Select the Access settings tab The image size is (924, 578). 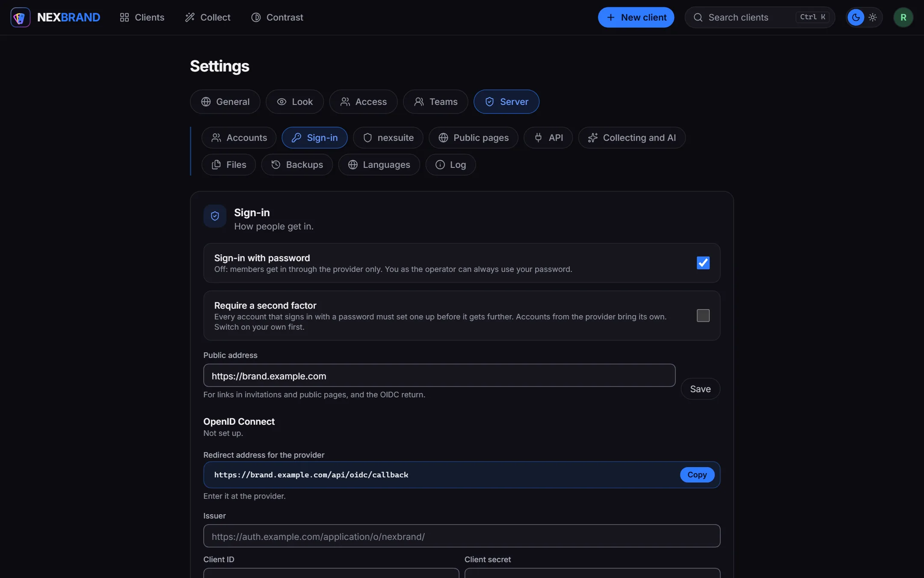coord(363,101)
